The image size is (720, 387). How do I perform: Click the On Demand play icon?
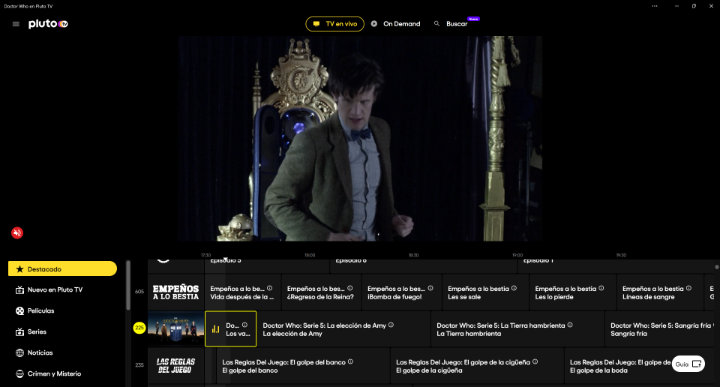coord(374,23)
